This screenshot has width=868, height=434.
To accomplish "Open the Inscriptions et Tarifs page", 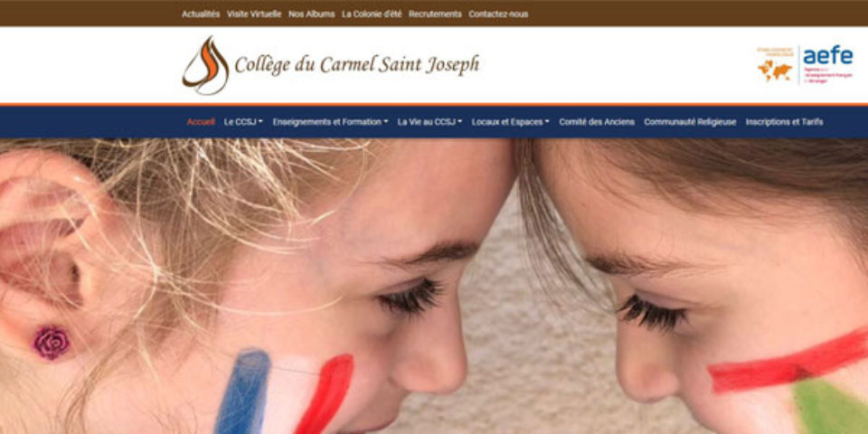I will (784, 122).
